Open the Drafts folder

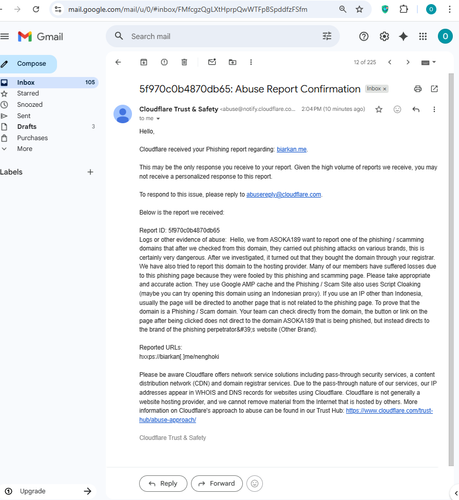27,127
